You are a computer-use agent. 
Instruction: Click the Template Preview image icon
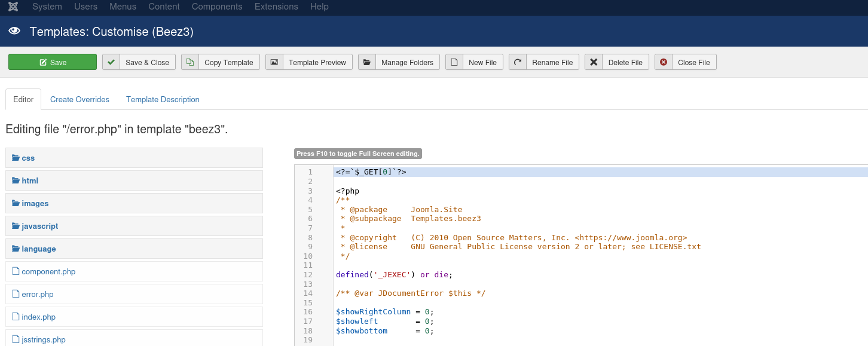(274, 62)
